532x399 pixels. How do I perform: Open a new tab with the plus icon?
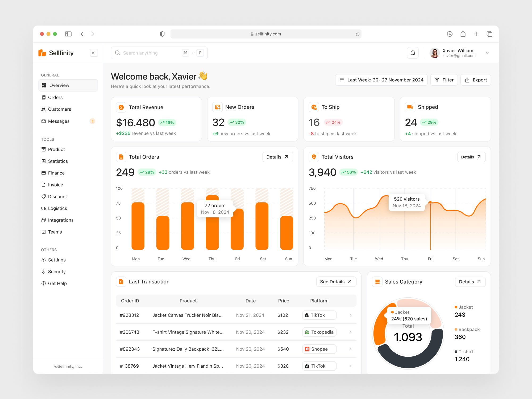tap(476, 34)
